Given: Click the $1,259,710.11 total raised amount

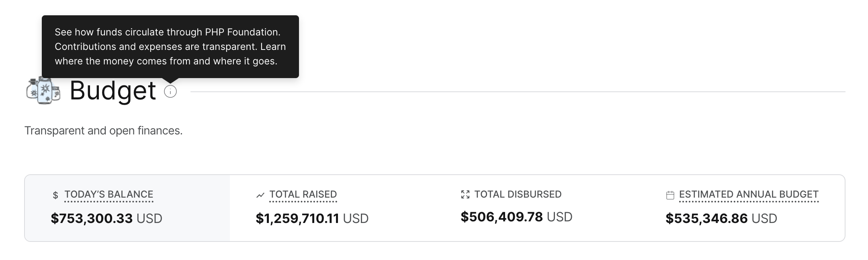Looking at the screenshot, I should pyautogui.click(x=297, y=219).
